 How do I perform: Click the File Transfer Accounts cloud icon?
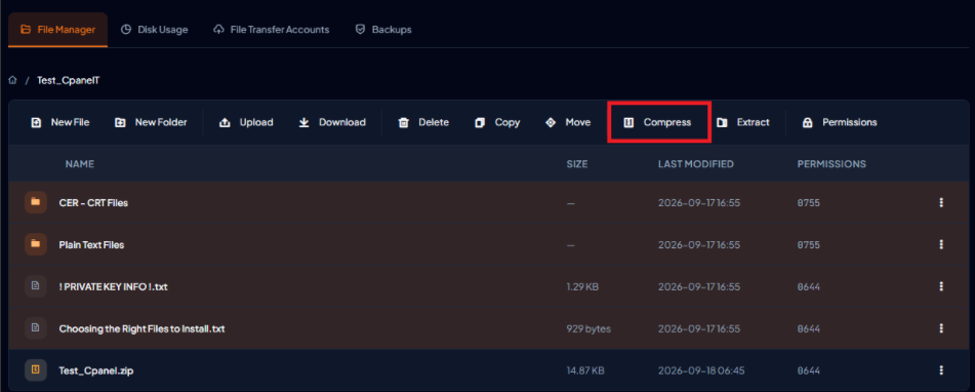(218, 30)
